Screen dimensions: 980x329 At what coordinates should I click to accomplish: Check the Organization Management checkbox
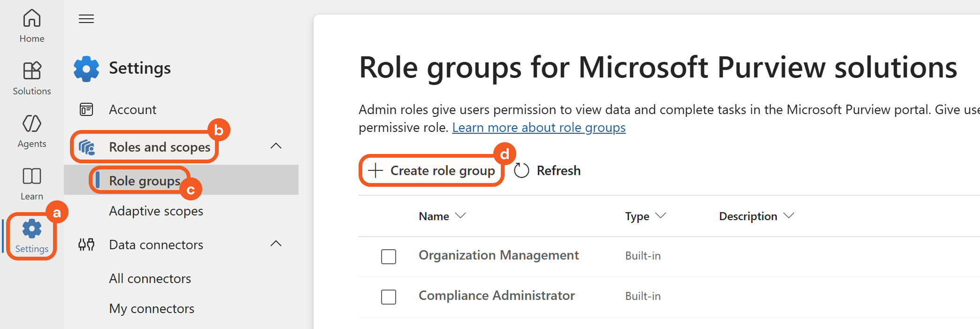tap(389, 257)
